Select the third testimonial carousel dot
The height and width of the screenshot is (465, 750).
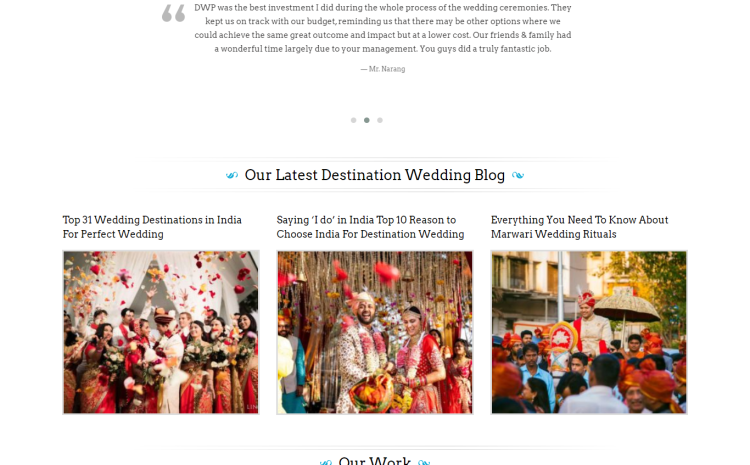[380, 120]
